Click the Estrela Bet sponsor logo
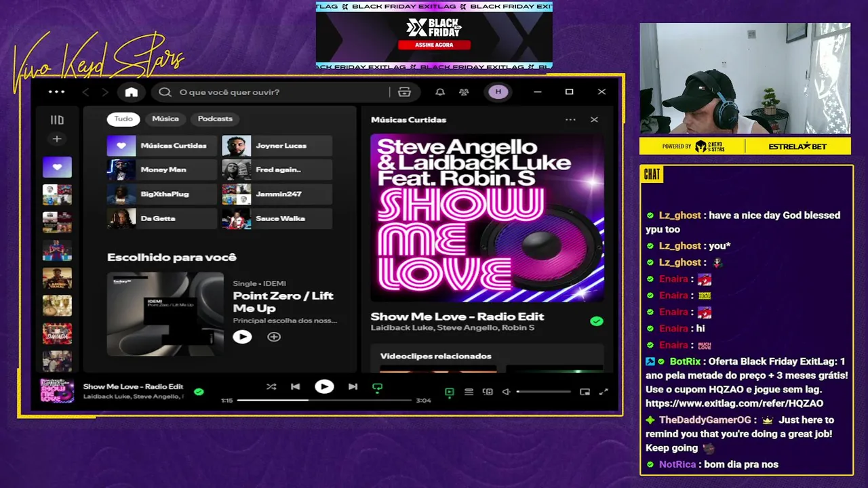868x488 pixels. point(797,146)
